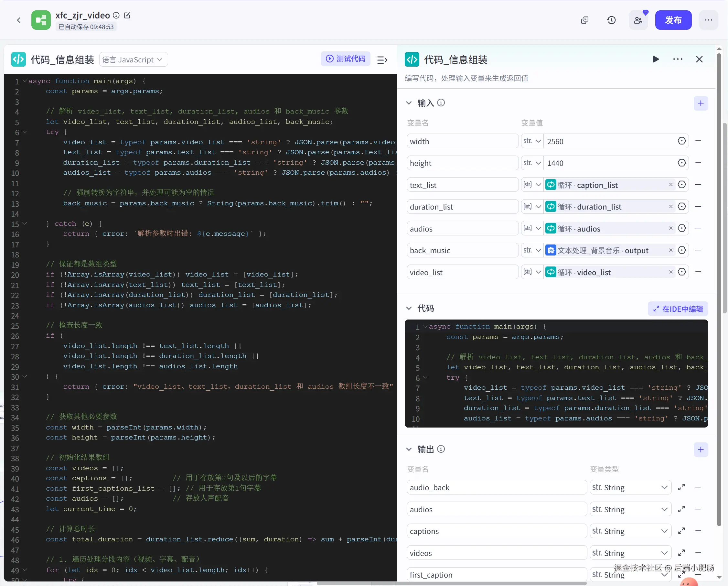
Task: Open the collaborators icon in header
Action: click(638, 20)
